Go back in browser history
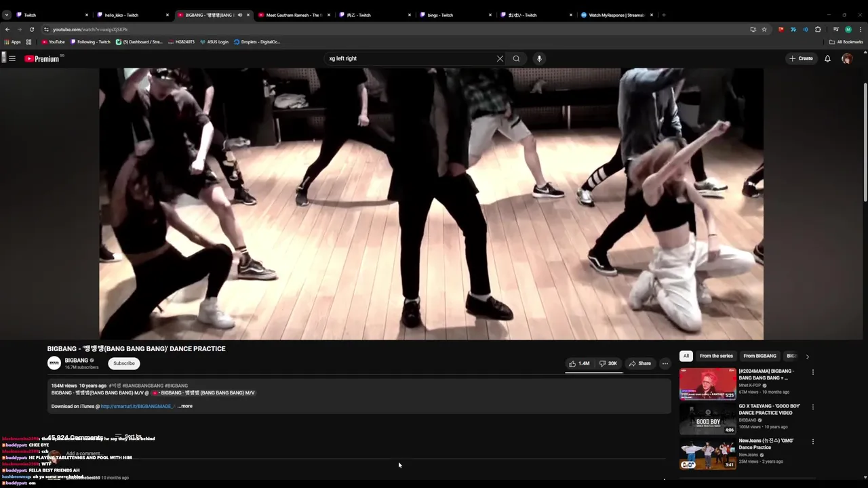The image size is (868, 488). (x=7, y=29)
